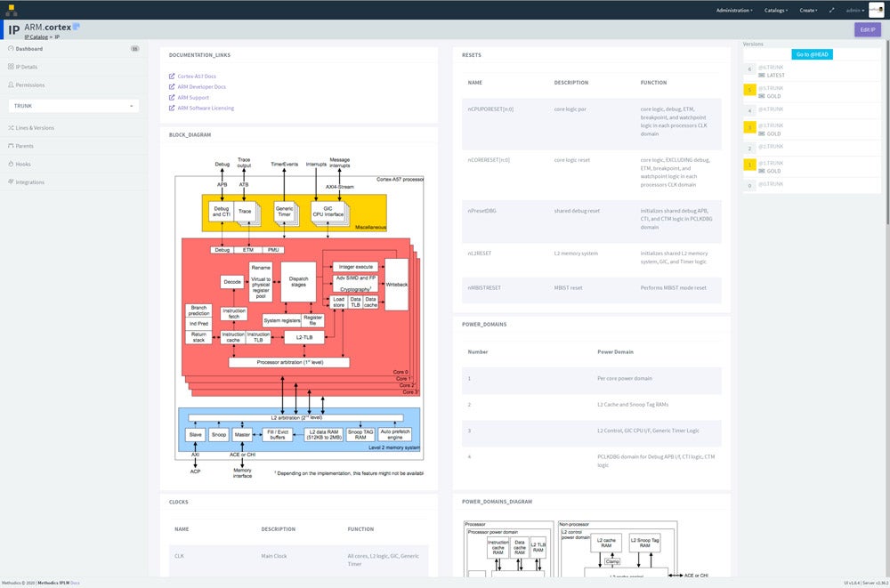
Task: Open the Create dropdown menu
Action: (809, 10)
